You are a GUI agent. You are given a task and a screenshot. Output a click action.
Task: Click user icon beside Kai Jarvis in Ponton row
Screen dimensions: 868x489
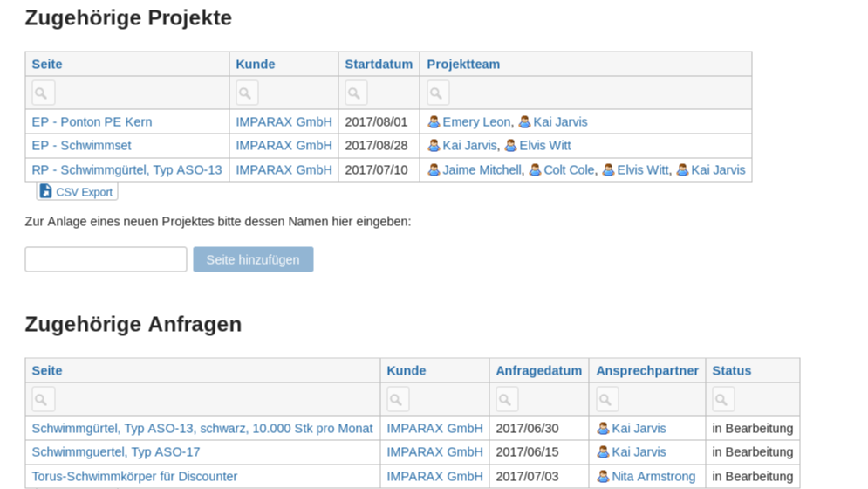coord(524,122)
